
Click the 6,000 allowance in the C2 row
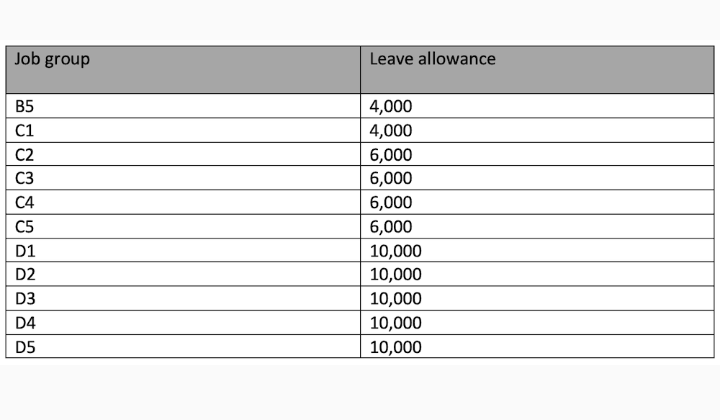[x=391, y=154]
